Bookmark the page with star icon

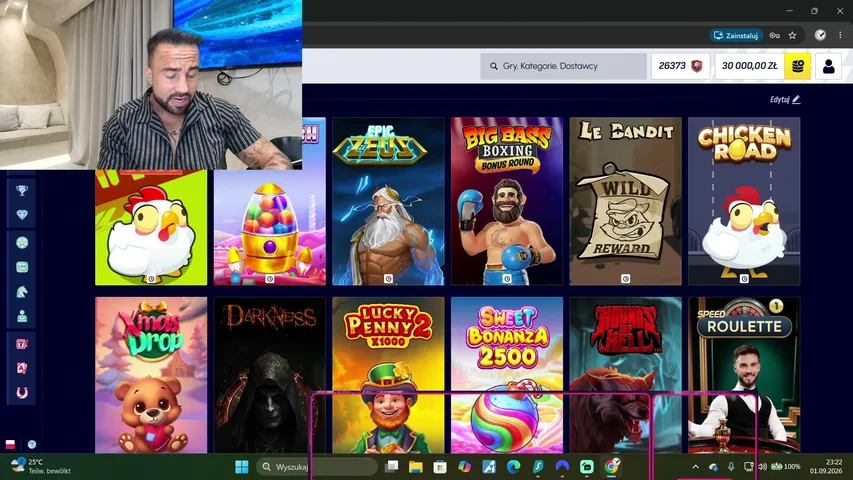[793, 35]
